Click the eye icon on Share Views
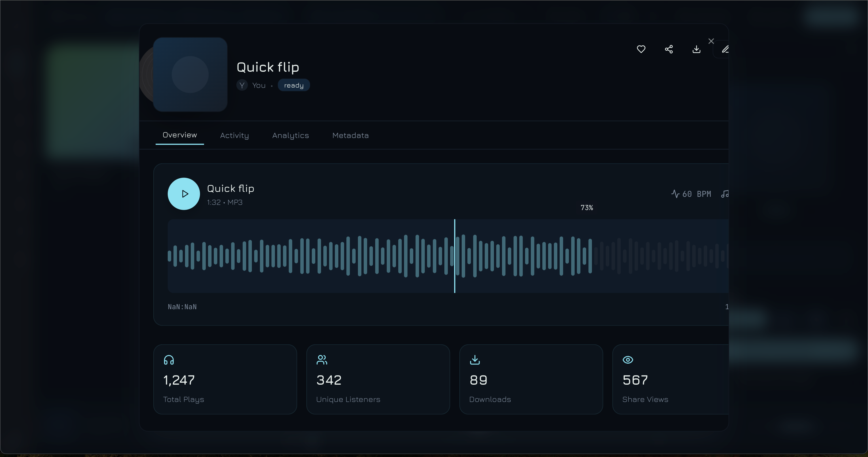868x457 pixels. tap(628, 360)
